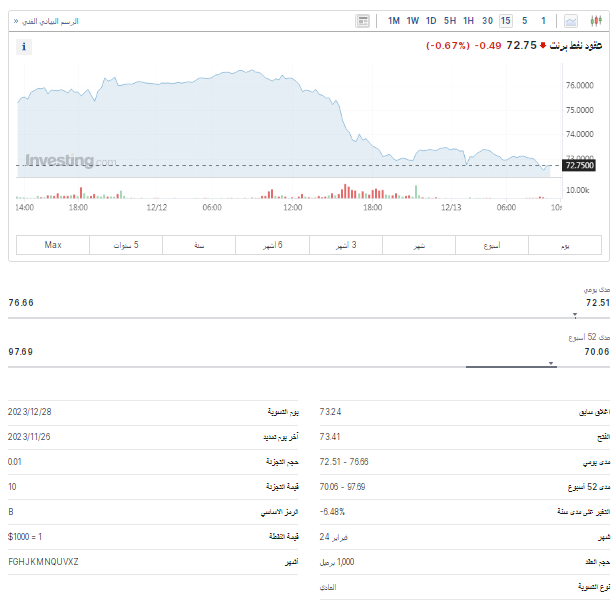
Task: Select the 5 minute interval
Action: point(525,21)
